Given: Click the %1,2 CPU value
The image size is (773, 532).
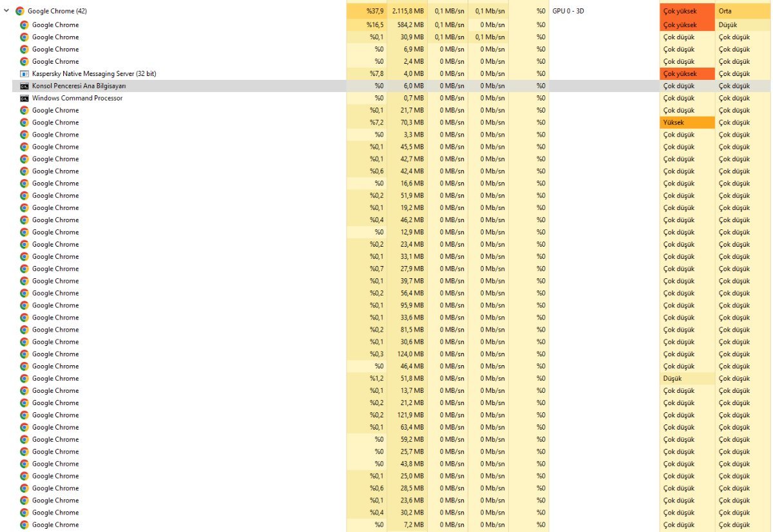Looking at the screenshot, I should (376, 378).
